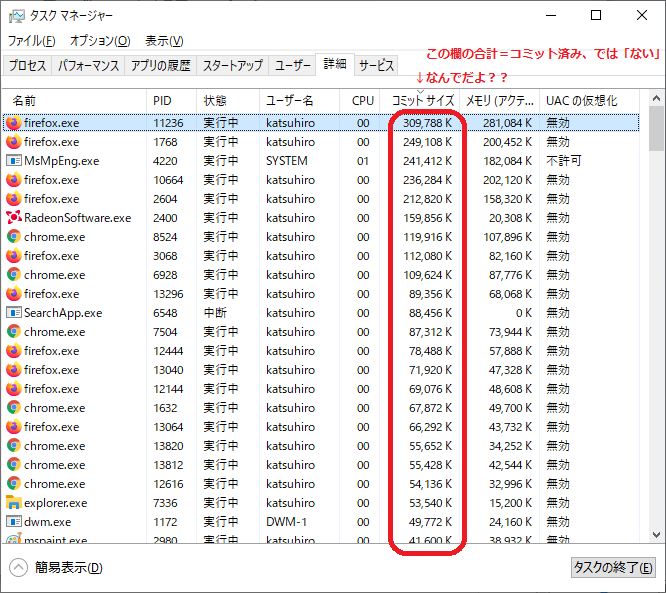Click firefox.exe icon for PID 12144

pyautogui.click(x=14, y=389)
